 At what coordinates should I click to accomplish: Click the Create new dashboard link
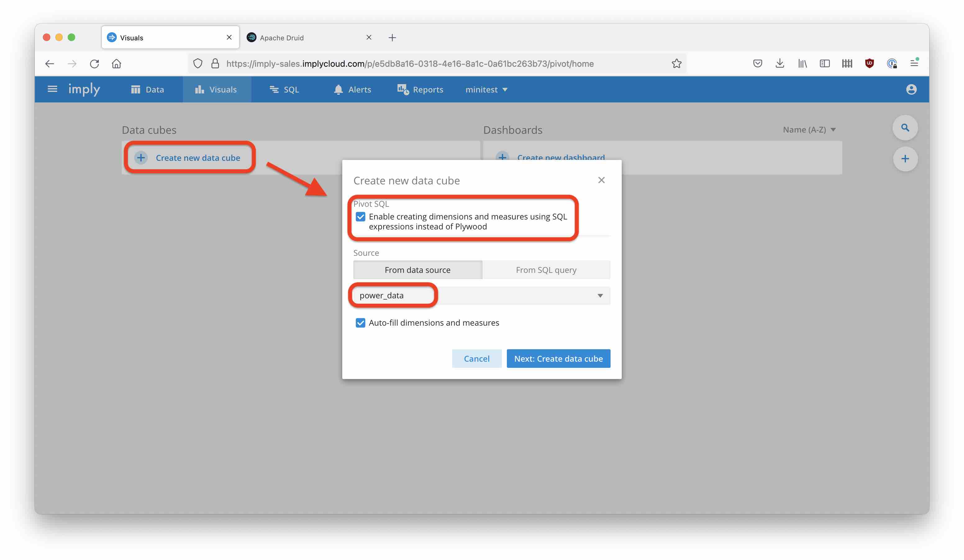click(x=561, y=157)
